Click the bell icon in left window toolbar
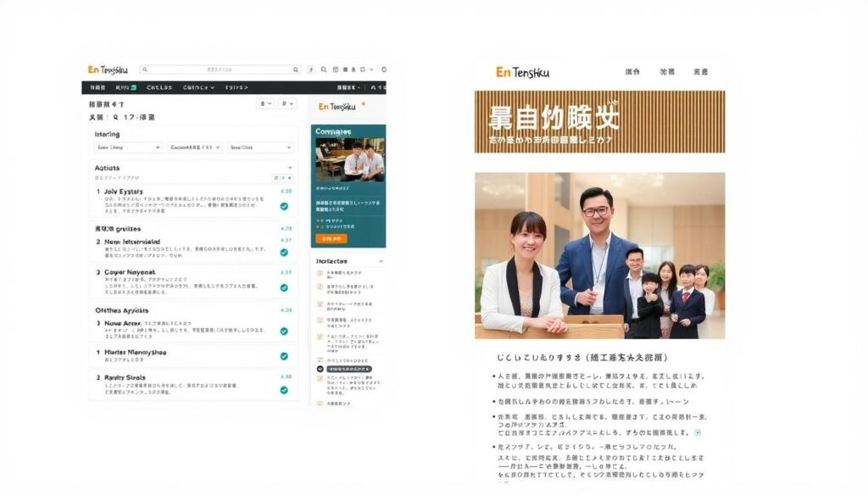868x496 pixels. (353, 70)
